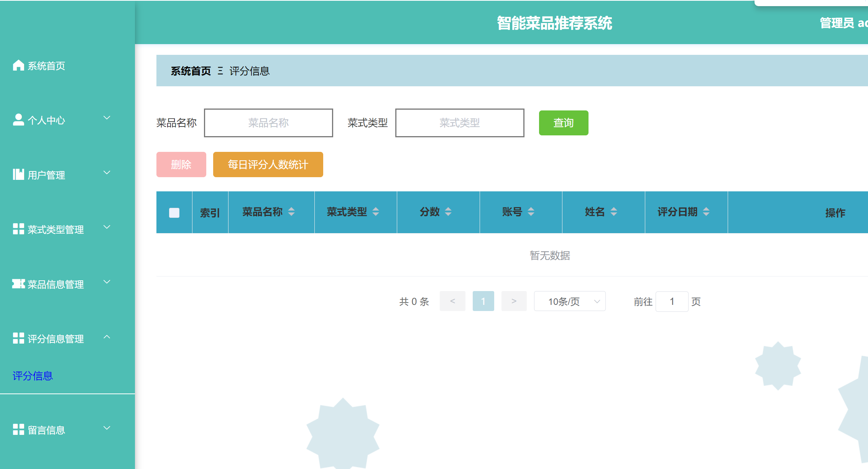The image size is (868, 469).
Task: Expand the 个人中心 menu section
Action: click(x=107, y=118)
